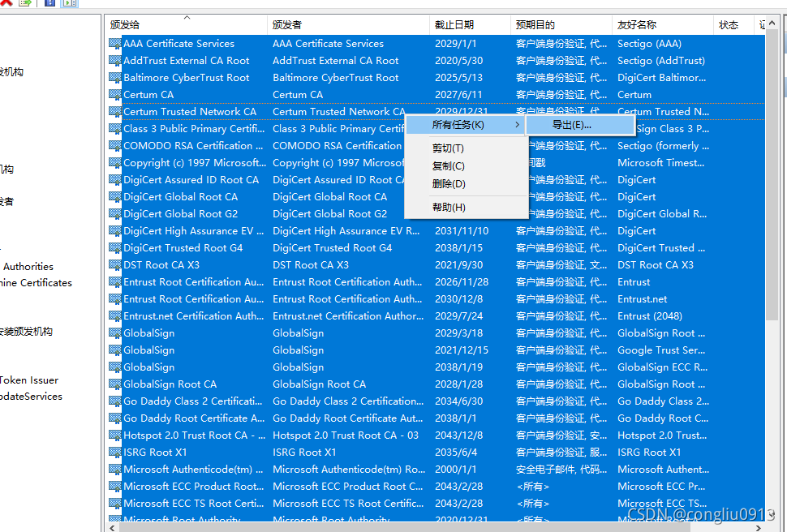
Task: Click the 2027/6/11 expiry date cell
Action: tap(458, 95)
